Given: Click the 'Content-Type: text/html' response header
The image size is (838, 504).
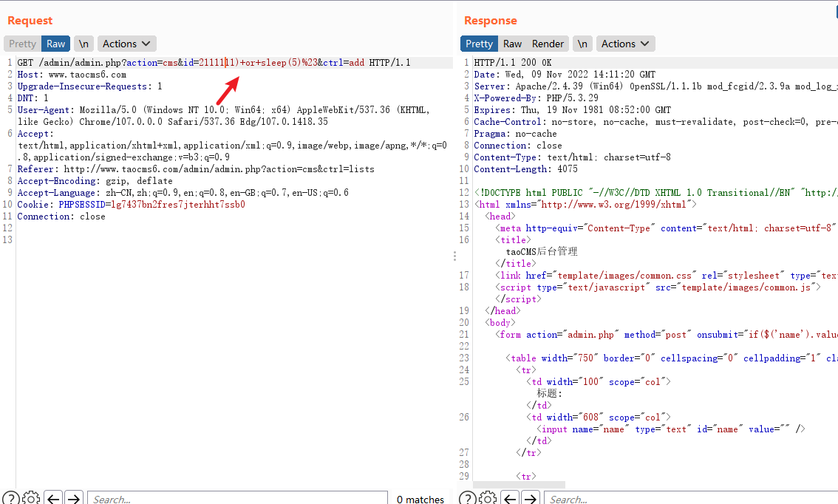Looking at the screenshot, I should [572, 157].
